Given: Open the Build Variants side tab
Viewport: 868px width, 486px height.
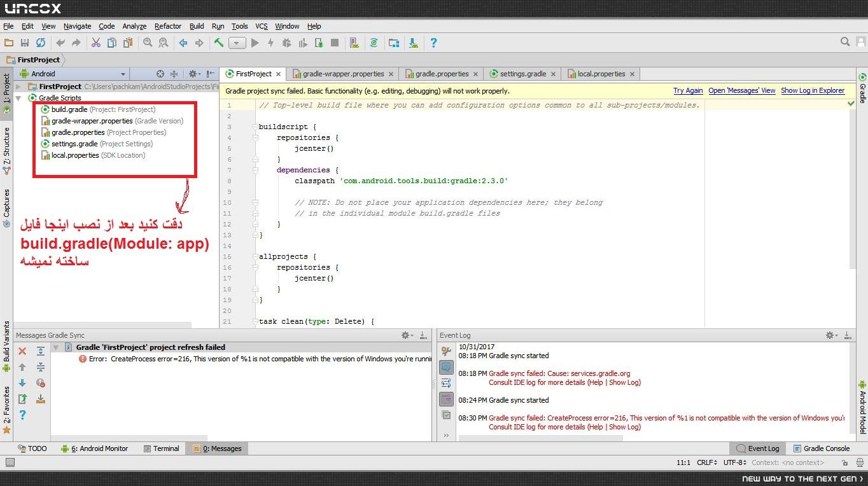Looking at the screenshot, I should click(6, 347).
